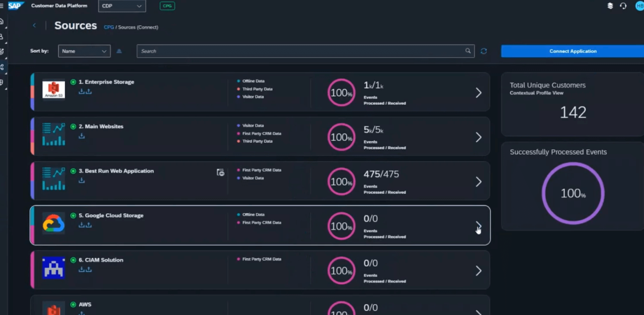Image resolution: width=644 pixels, height=315 pixels.
Task: Click the green CPG tag
Action: (167, 6)
